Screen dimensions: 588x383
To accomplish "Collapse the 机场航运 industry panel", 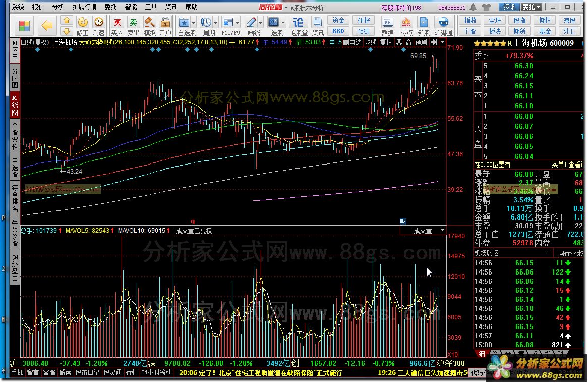I will [x=549, y=253].
